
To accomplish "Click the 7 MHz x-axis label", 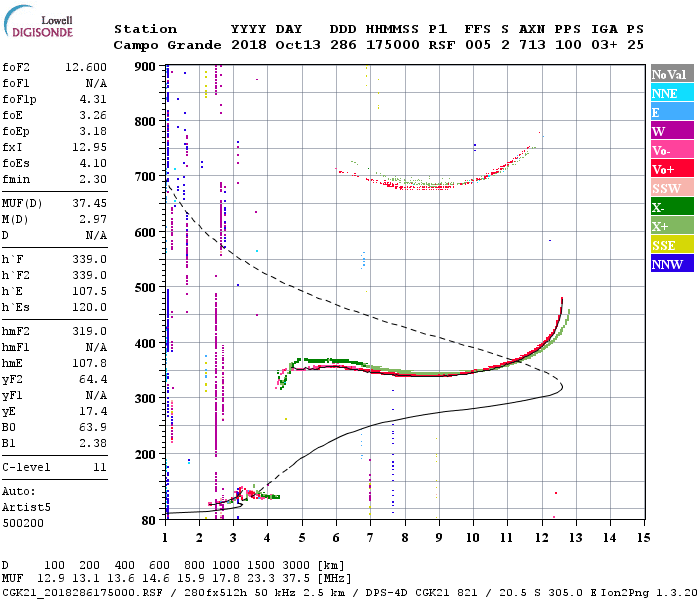I will tap(370, 538).
